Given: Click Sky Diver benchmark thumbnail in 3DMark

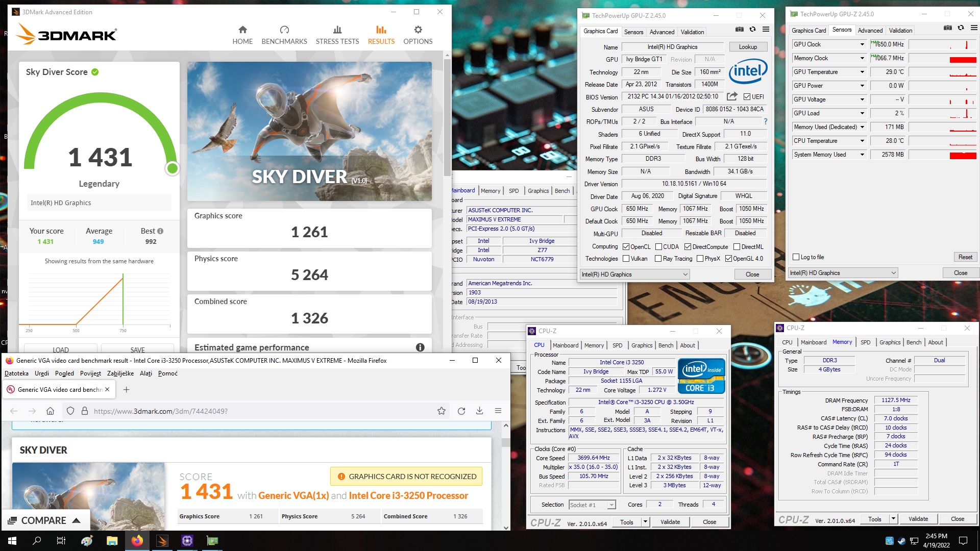Looking at the screenshot, I should tap(309, 132).
